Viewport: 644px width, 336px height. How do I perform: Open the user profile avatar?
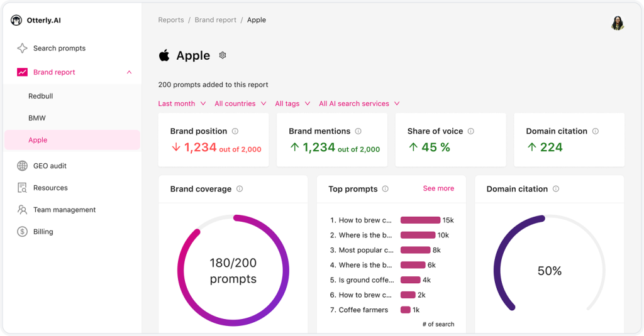(618, 23)
